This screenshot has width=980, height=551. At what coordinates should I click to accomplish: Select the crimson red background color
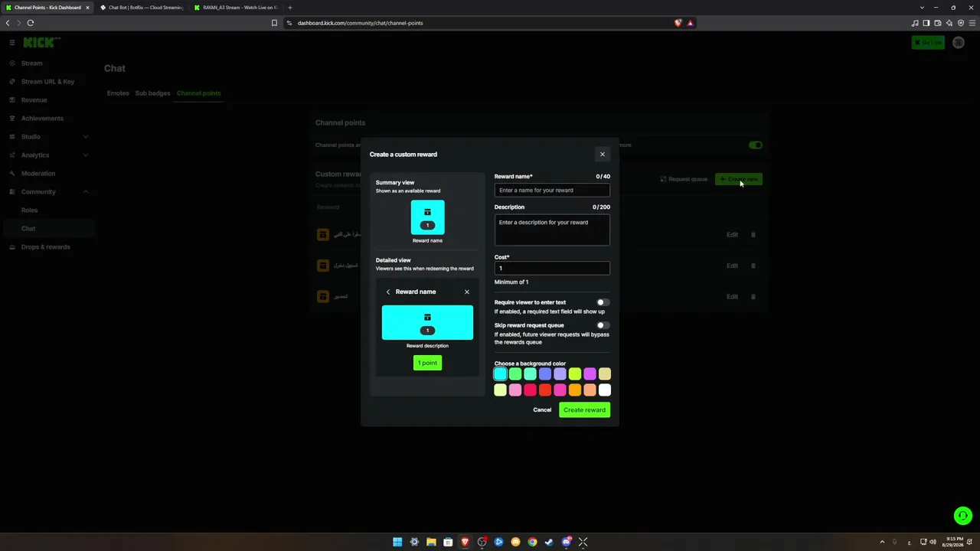tap(530, 390)
